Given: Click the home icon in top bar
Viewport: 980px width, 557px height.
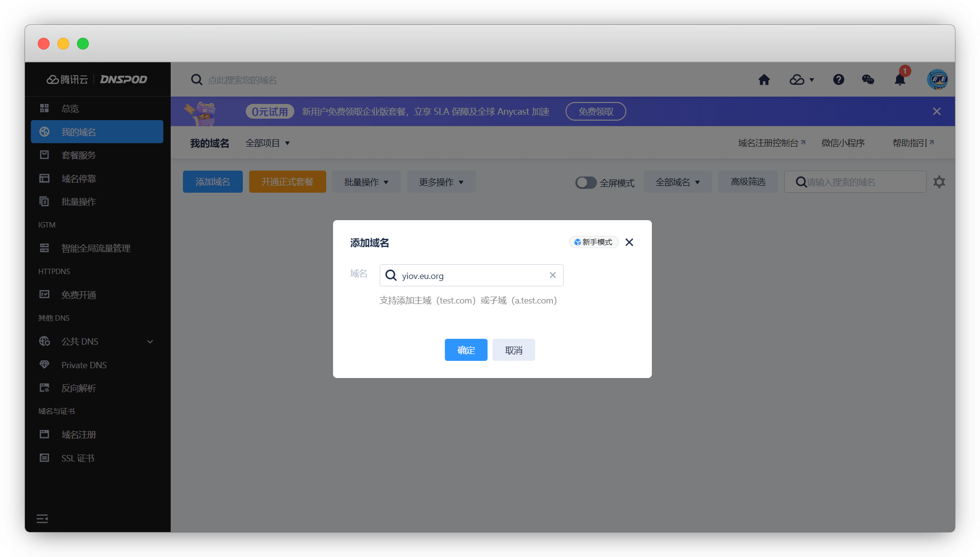Looking at the screenshot, I should (764, 80).
